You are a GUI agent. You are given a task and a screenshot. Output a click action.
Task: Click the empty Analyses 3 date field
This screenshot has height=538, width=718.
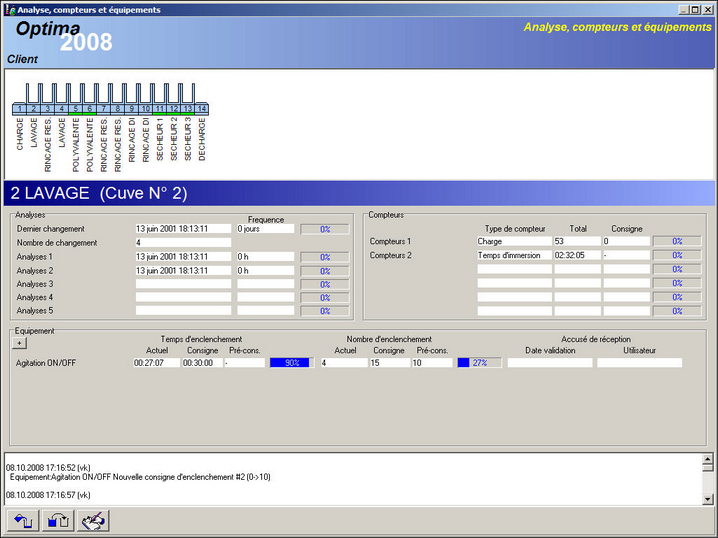point(183,284)
